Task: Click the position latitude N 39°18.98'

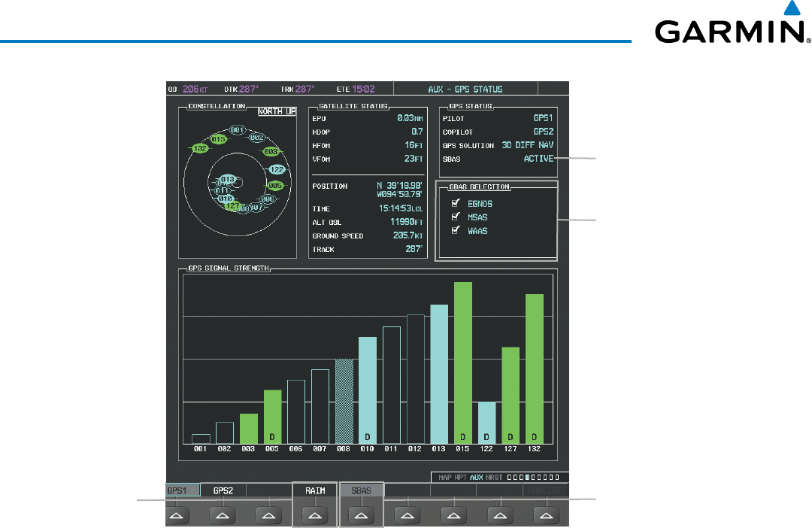Action: [399, 186]
